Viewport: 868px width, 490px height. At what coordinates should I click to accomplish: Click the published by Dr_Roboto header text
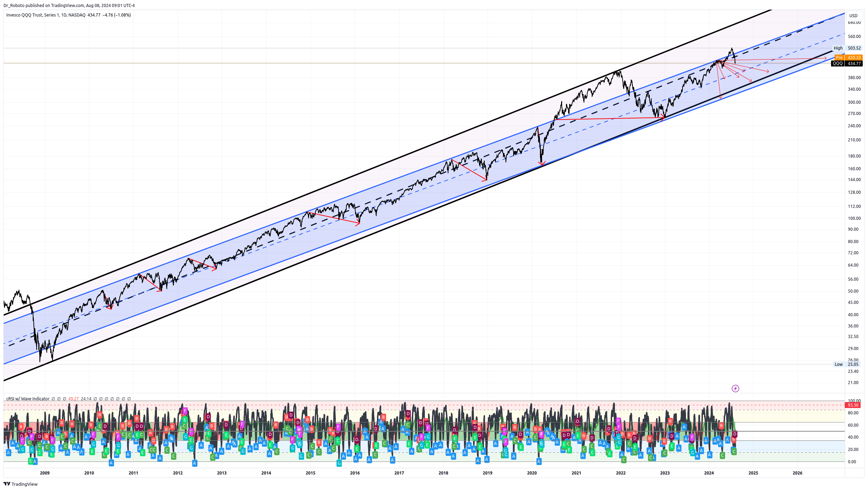click(69, 5)
